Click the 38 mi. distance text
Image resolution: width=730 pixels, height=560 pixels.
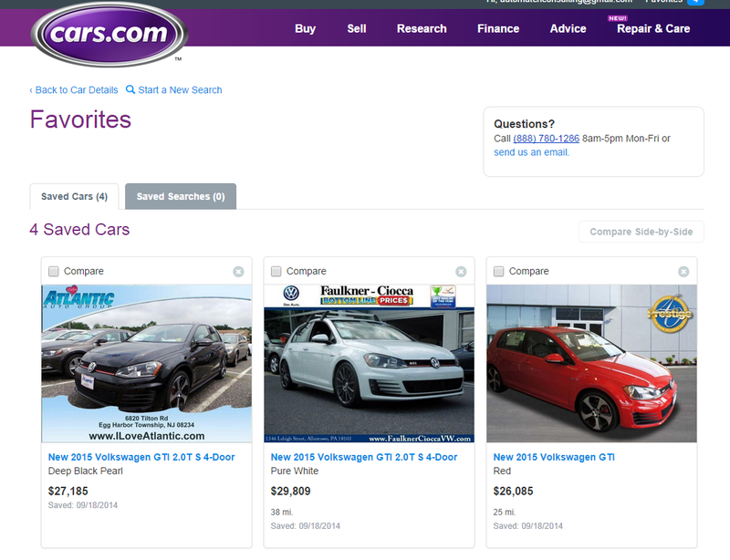(x=282, y=512)
